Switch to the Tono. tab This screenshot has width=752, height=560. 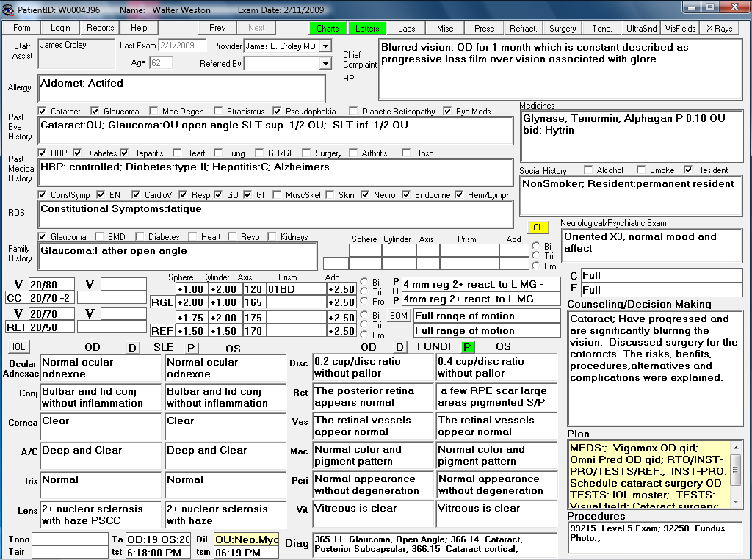coord(602,29)
